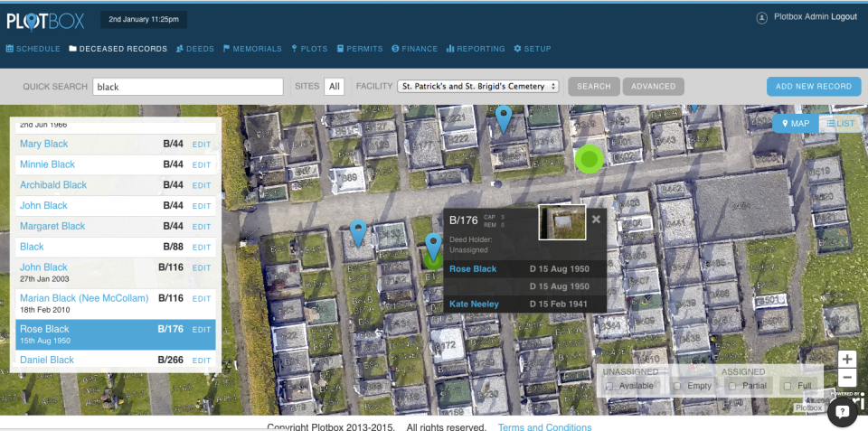Open Kate Neeley in plot popup
This screenshot has width=868, height=431.
coord(474,304)
